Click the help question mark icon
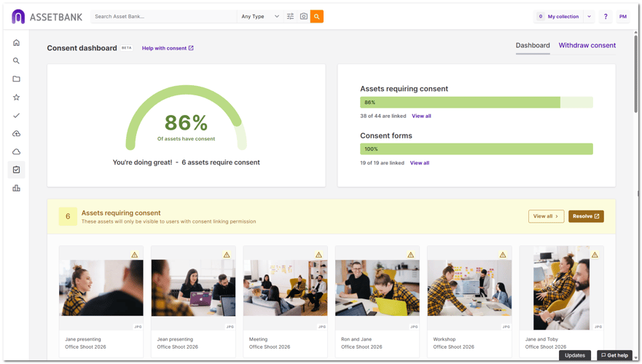 pos(606,16)
